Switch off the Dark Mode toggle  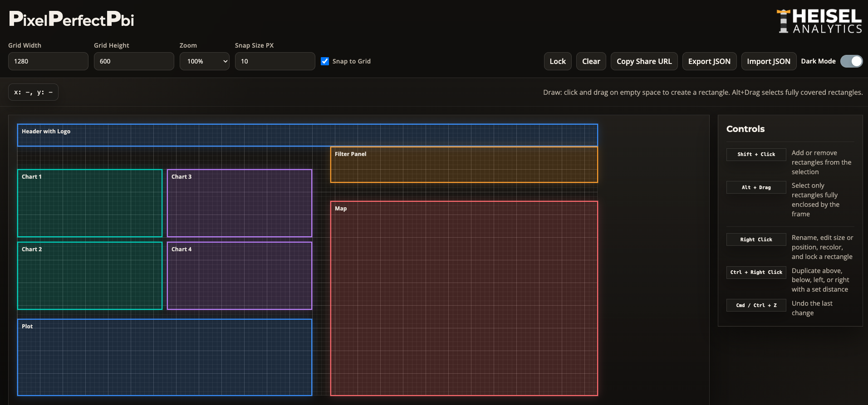(x=851, y=61)
